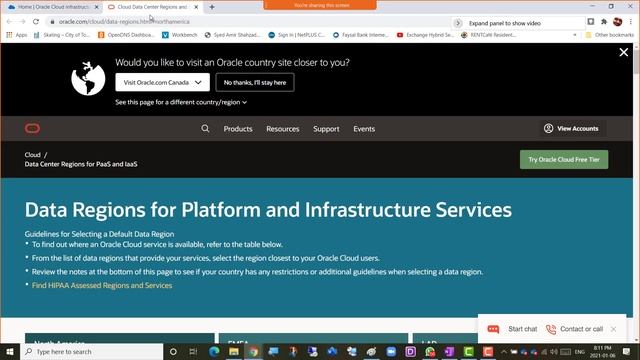640x360 pixels.
Task: Open Zoom from taskbar
Action: (x=391, y=351)
